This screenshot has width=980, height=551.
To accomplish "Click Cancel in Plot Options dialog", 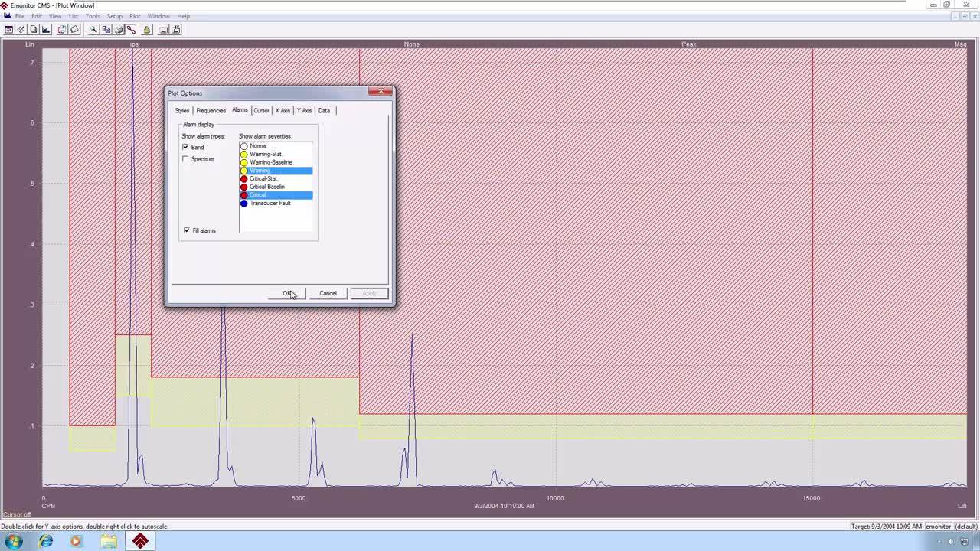I will pos(328,294).
